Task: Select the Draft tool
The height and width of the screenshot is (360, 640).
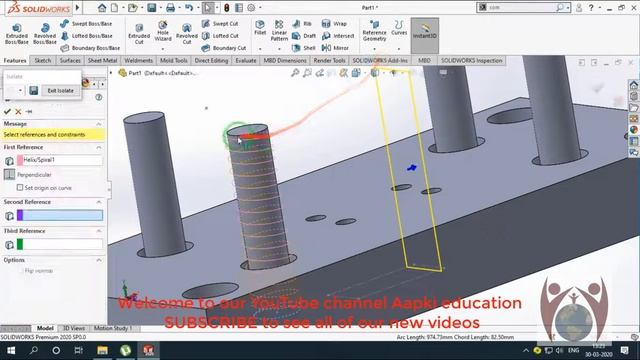Action: click(304, 36)
